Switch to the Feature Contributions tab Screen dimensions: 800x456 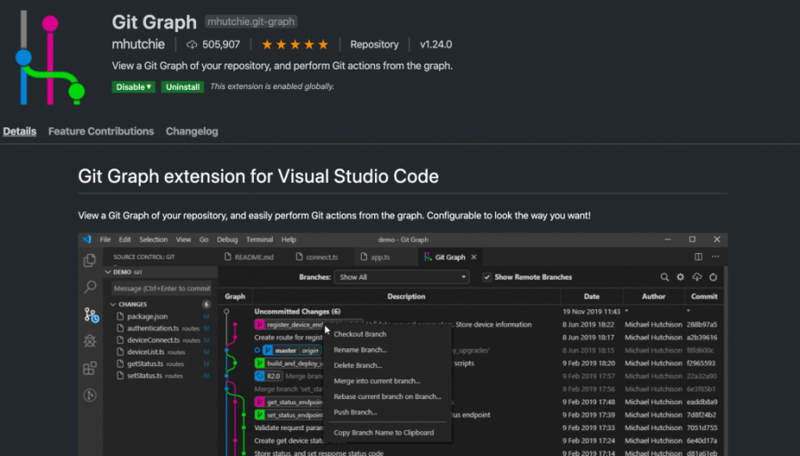click(x=101, y=131)
